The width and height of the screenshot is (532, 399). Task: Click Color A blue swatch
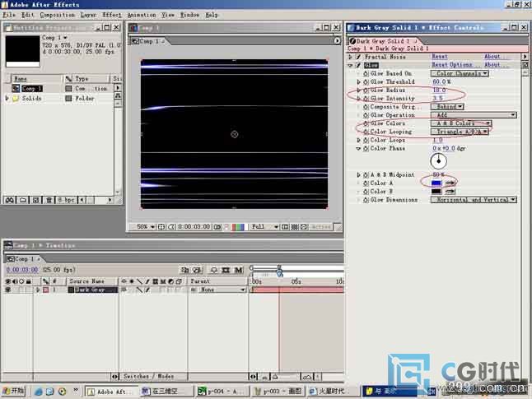click(436, 183)
